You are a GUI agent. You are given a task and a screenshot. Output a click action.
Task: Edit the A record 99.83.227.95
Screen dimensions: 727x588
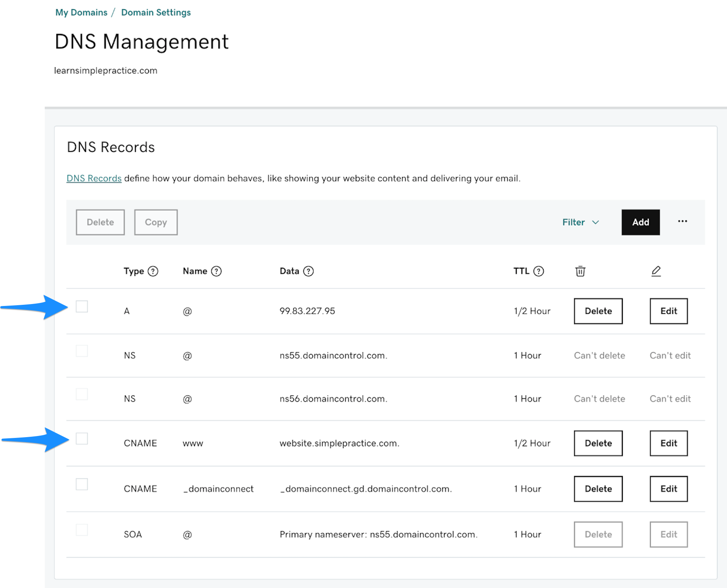coord(669,311)
